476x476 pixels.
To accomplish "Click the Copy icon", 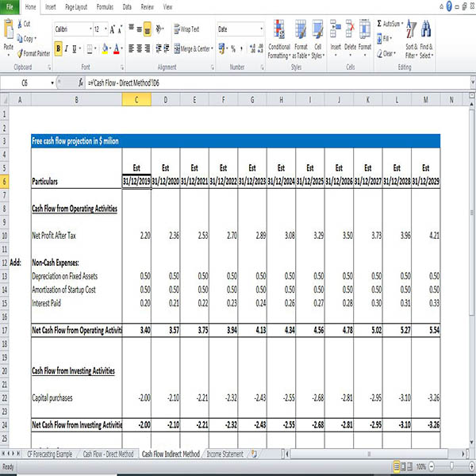I will point(20,39).
